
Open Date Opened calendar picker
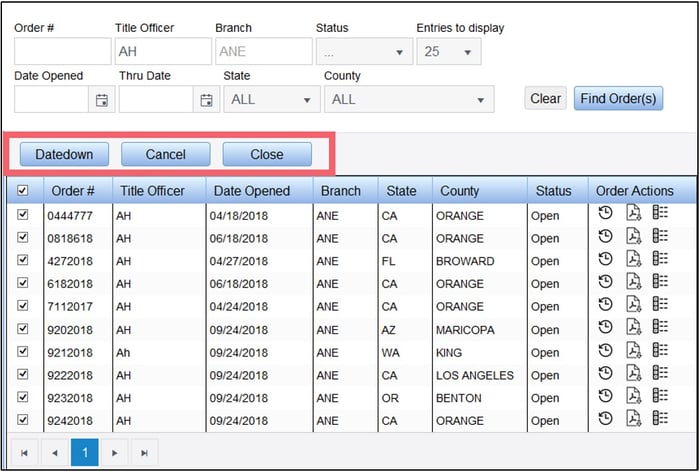coord(102,100)
